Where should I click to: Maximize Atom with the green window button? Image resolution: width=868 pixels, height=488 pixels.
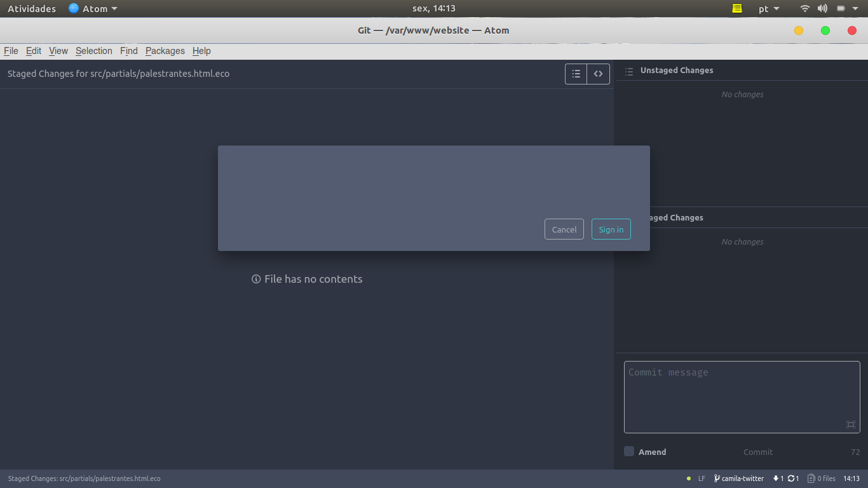point(825,30)
